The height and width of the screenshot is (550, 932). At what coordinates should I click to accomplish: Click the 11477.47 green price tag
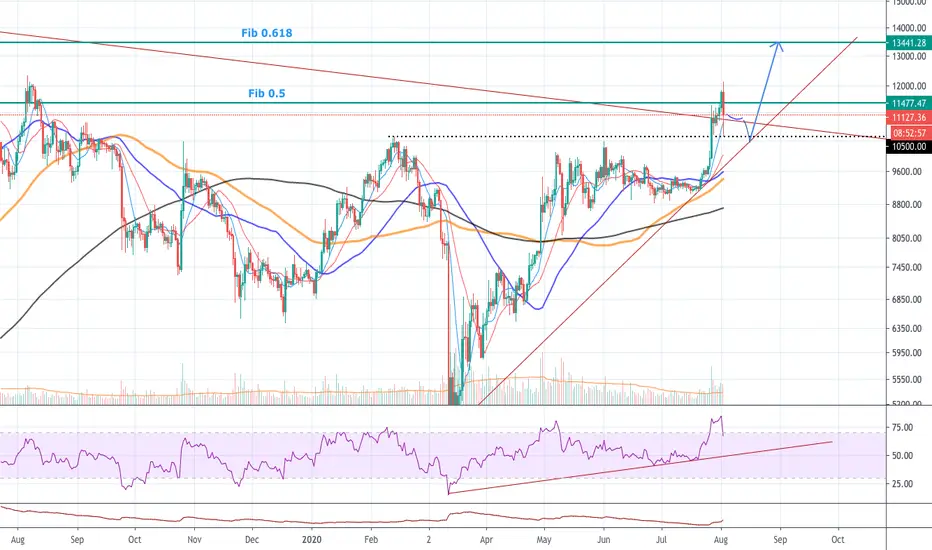click(909, 103)
